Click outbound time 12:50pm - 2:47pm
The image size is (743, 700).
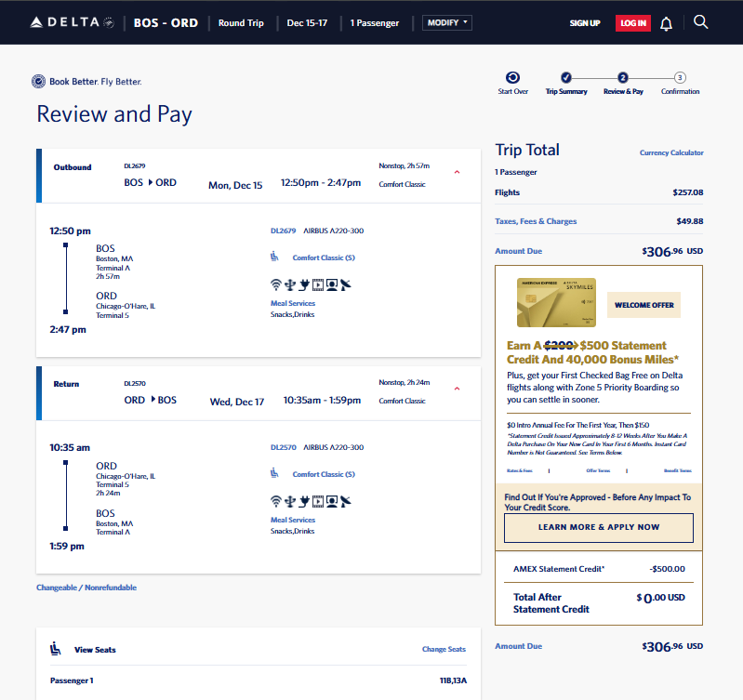pos(320,183)
